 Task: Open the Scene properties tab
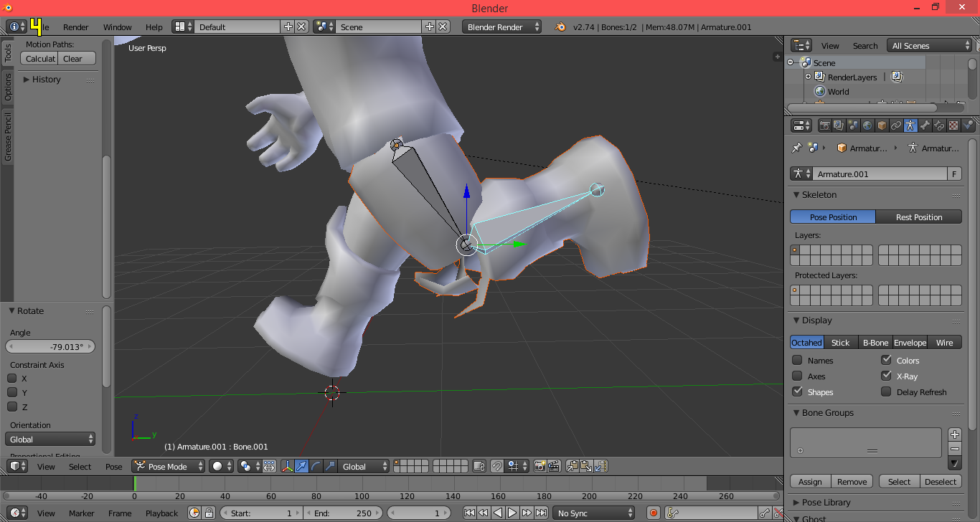853,125
